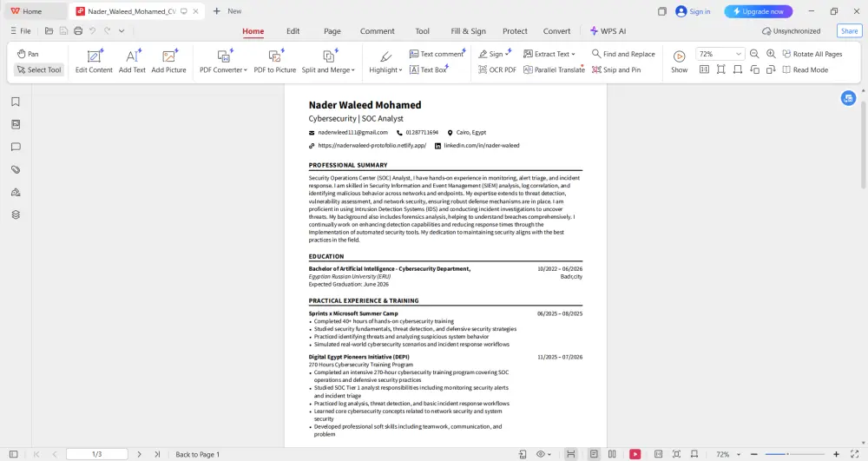Open the File menu
This screenshot has width=868, height=461.
(x=21, y=31)
